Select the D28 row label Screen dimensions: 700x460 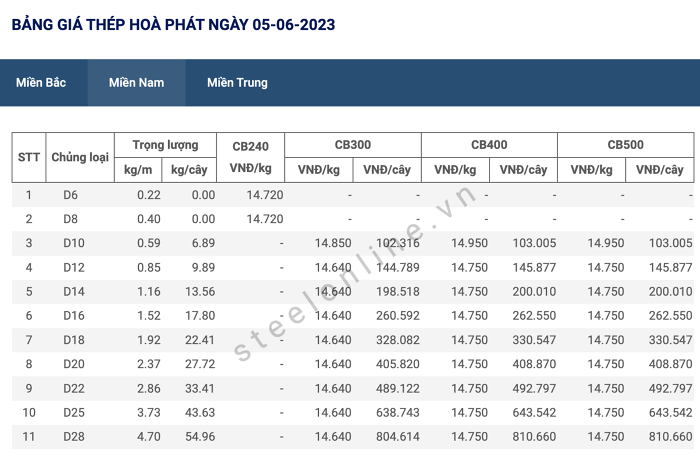click(x=74, y=437)
